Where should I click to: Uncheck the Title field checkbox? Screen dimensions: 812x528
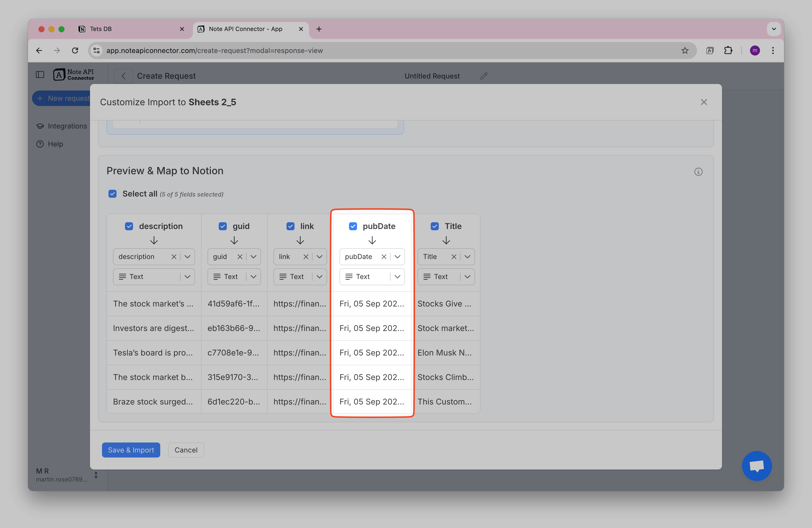point(434,226)
